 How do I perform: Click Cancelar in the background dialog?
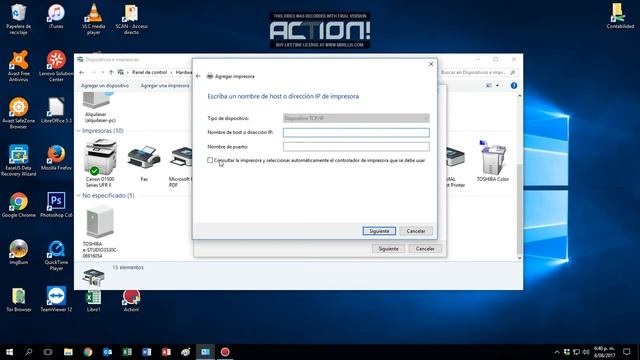click(x=425, y=249)
